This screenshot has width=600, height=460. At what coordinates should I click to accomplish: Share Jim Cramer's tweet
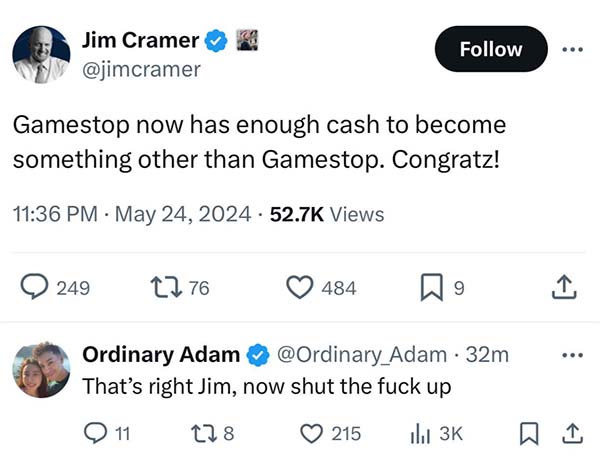tap(564, 287)
